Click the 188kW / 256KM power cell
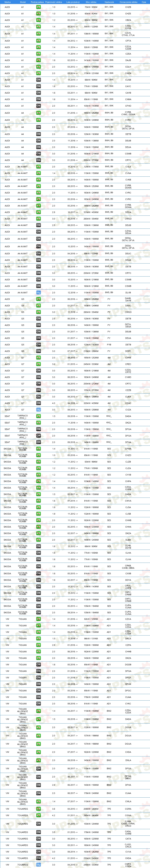The height and width of the screenshot is (868, 150). pos(91,67)
